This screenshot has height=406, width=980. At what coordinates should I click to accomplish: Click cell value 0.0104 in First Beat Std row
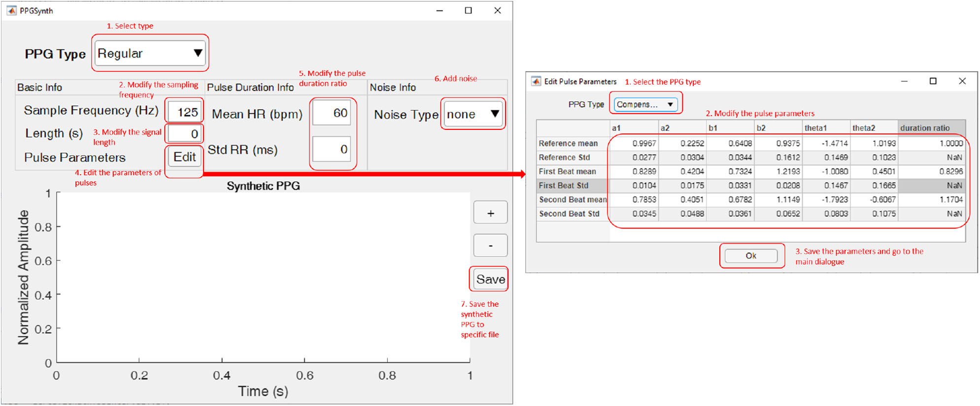(634, 186)
